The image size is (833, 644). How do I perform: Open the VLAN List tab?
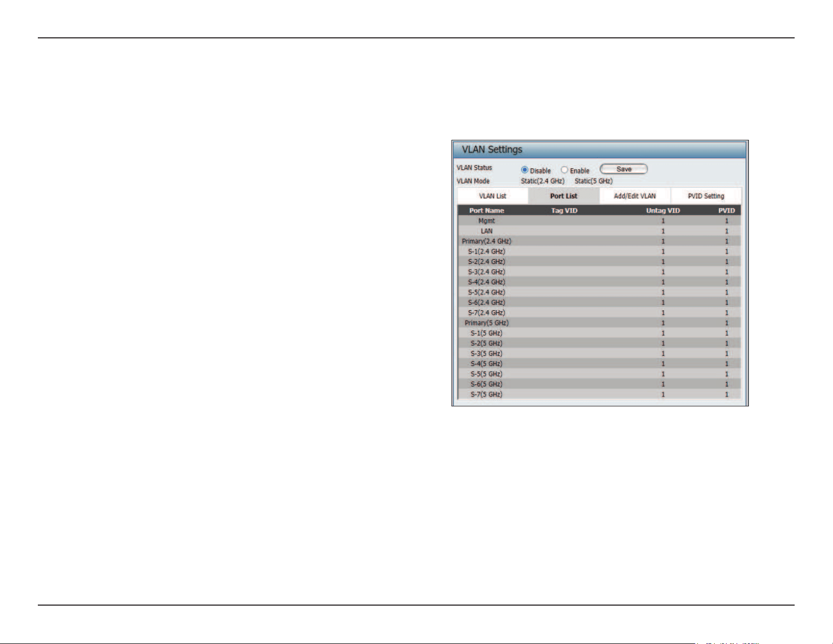(x=492, y=196)
